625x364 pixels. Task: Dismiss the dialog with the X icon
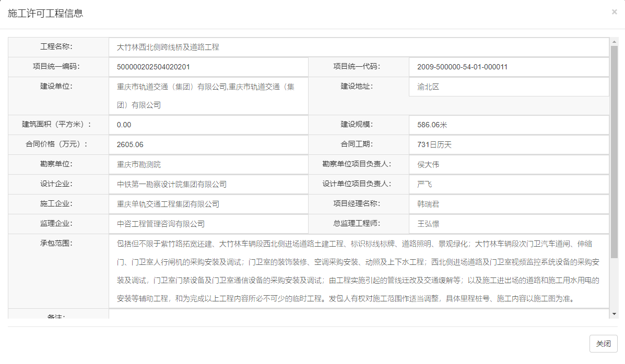click(x=614, y=11)
